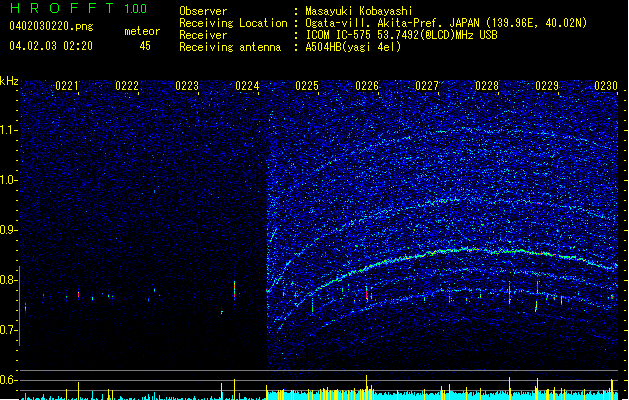Viewport: 629px width, 400px height.
Task: Click the 0225 time marker
Action: coord(307,86)
